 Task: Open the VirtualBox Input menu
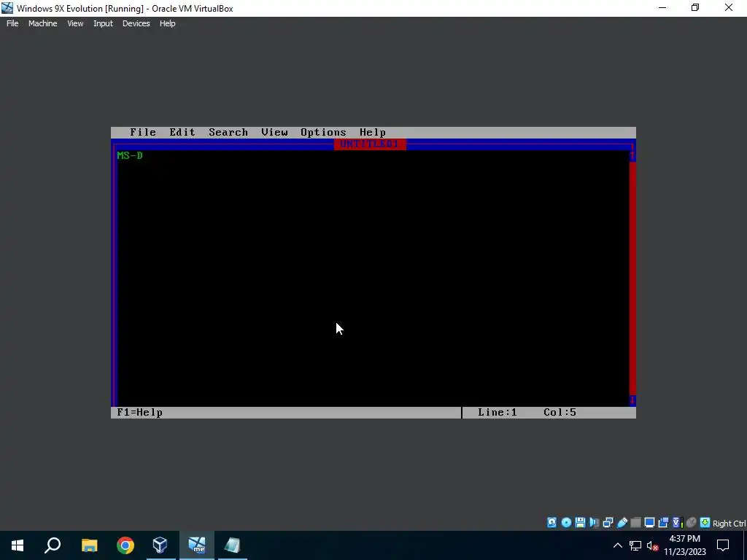pos(103,23)
